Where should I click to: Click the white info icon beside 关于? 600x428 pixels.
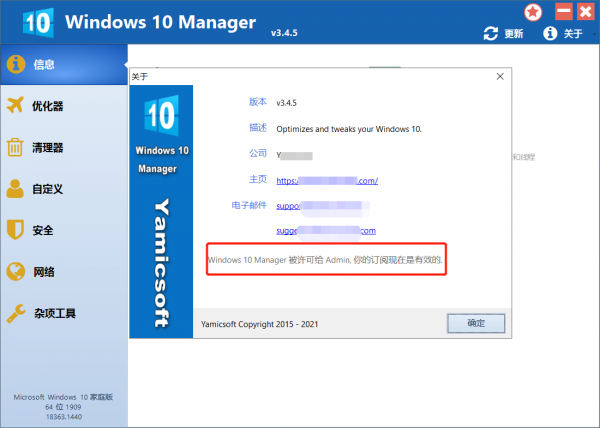550,34
